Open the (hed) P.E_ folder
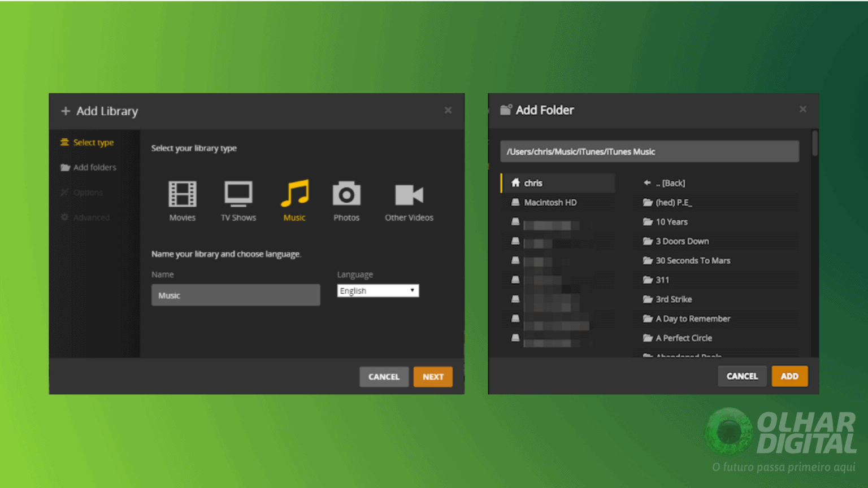This screenshot has width=868, height=488. pyautogui.click(x=667, y=202)
